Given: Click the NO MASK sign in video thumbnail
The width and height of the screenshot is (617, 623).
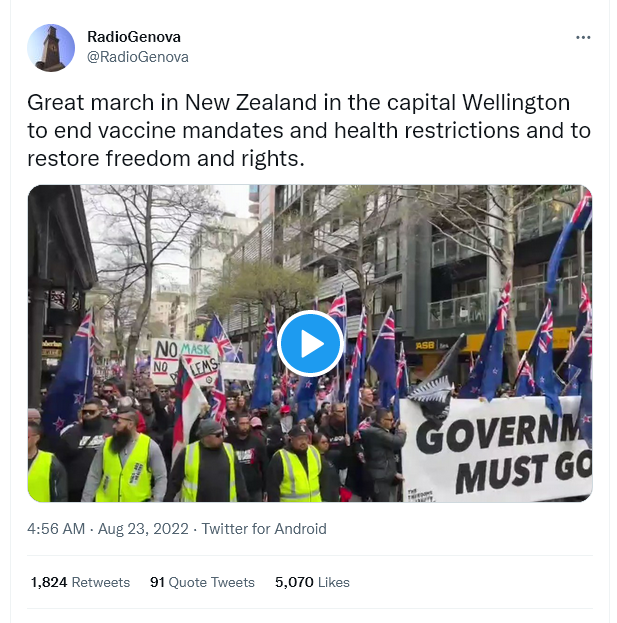Looking at the screenshot, I should pos(184,361).
